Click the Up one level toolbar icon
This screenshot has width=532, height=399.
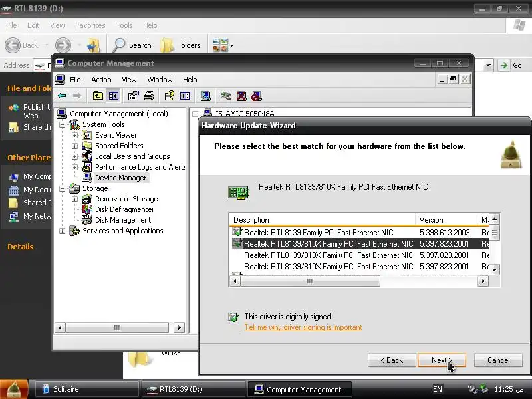(x=98, y=96)
